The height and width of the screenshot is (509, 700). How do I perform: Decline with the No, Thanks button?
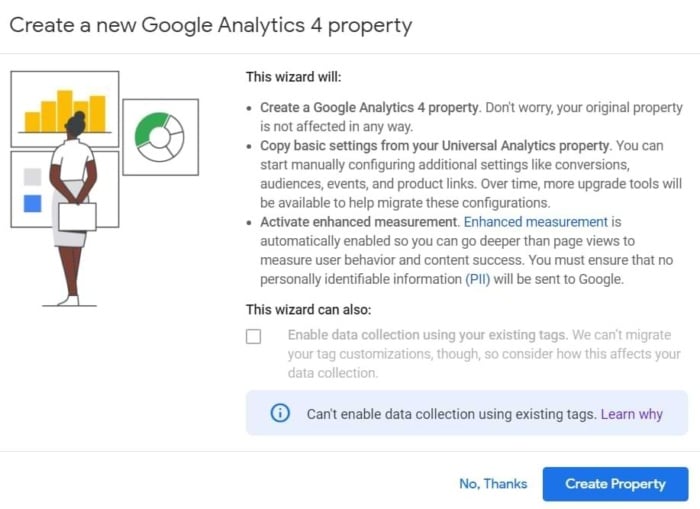(x=493, y=484)
